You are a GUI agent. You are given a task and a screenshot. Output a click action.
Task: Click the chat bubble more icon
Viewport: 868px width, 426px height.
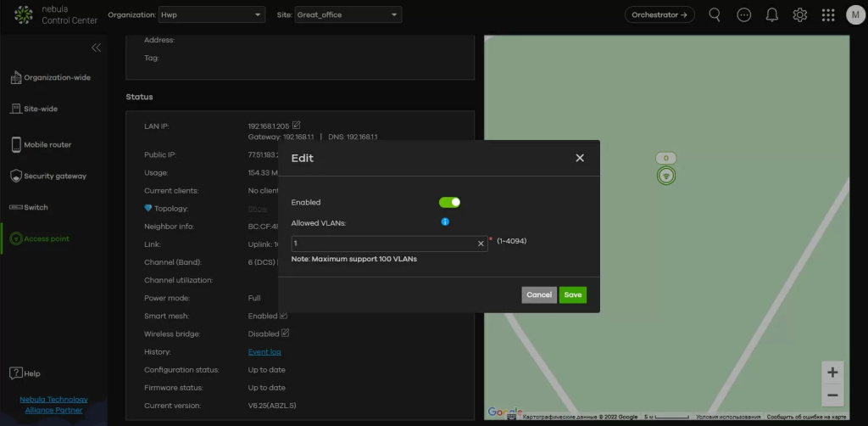click(743, 15)
